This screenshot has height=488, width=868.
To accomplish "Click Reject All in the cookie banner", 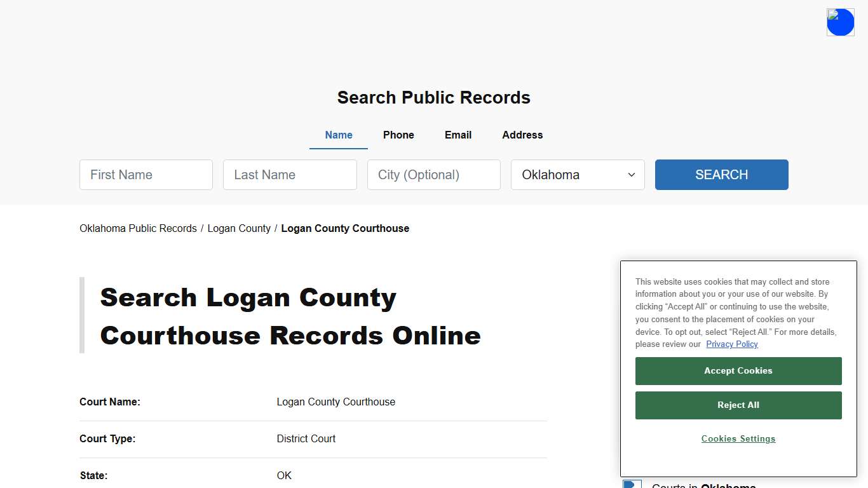I will click(x=738, y=405).
